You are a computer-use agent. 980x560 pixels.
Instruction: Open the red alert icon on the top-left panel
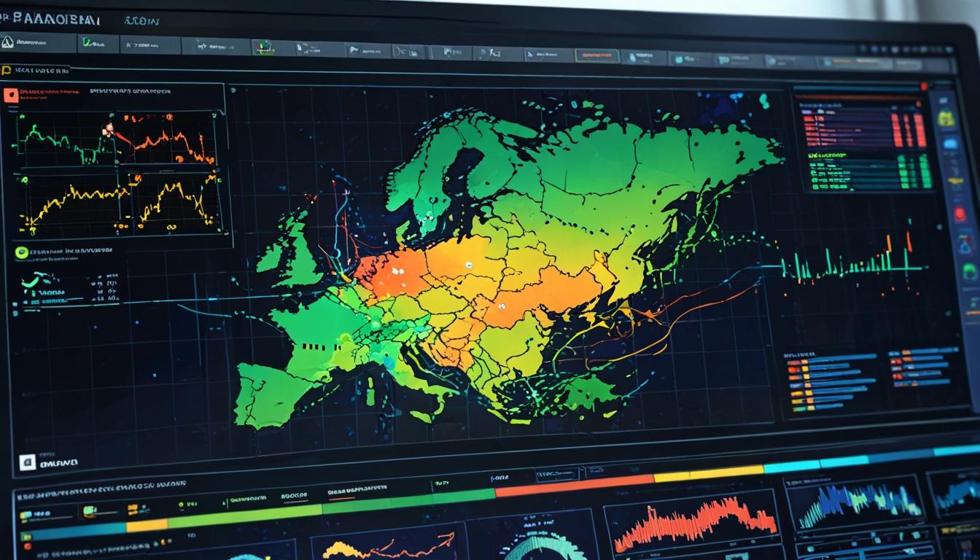click(x=11, y=95)
